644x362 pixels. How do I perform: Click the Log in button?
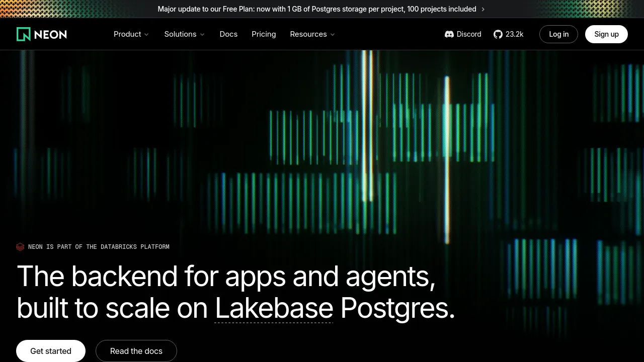pos(558,34)
